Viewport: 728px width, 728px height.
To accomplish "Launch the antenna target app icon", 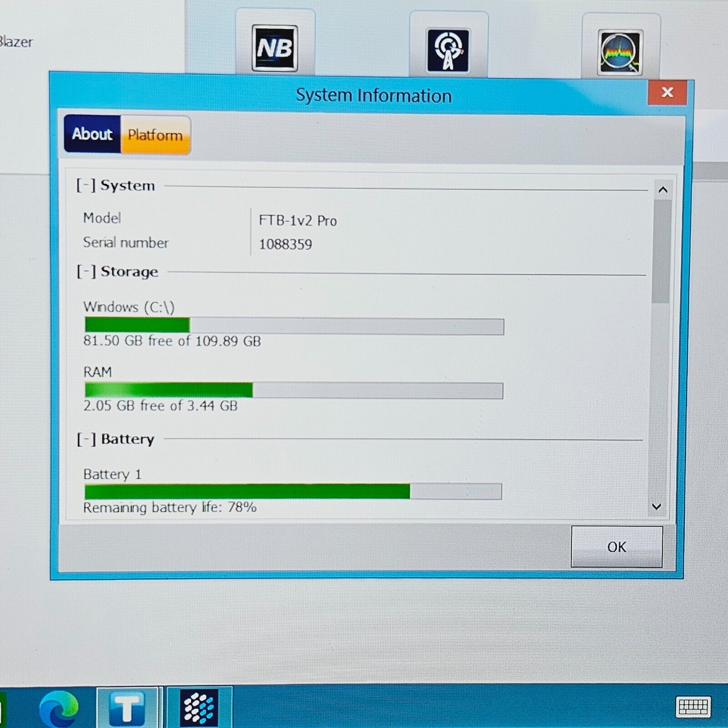I will 448,50.
